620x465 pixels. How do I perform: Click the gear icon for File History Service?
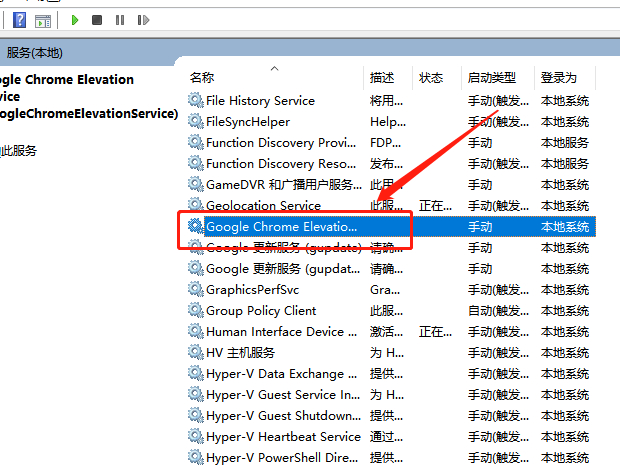[x=195, y=100]
